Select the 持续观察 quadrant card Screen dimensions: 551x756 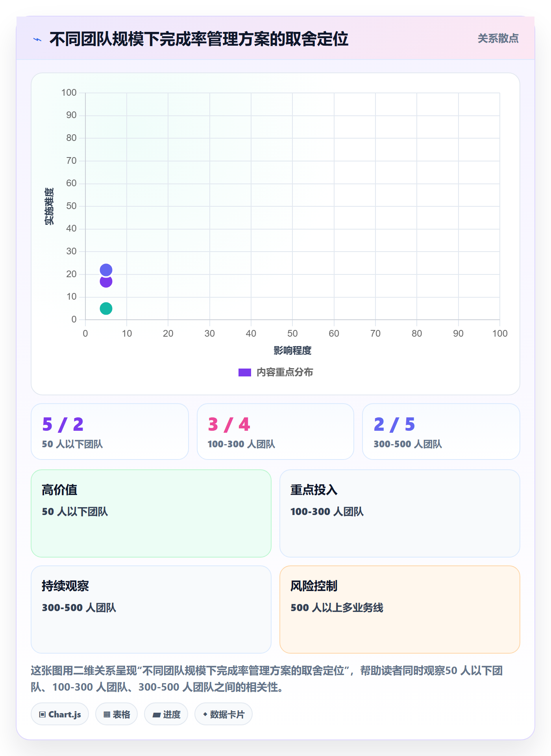(151, 610)
